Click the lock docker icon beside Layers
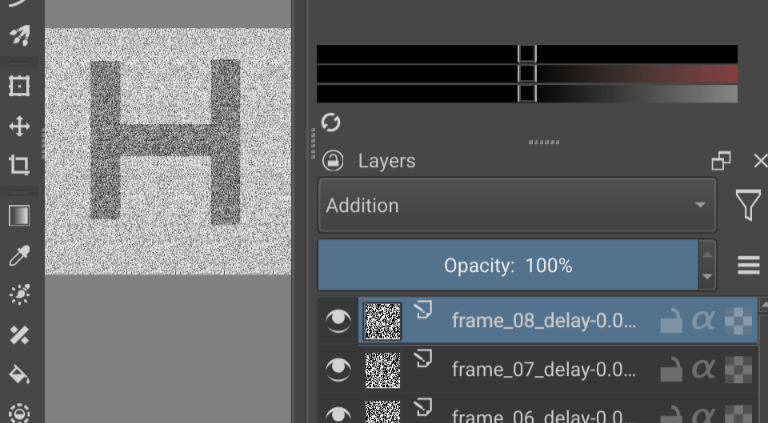The height and width of the screenshot is (423, 768). click(x=333, y=161)
